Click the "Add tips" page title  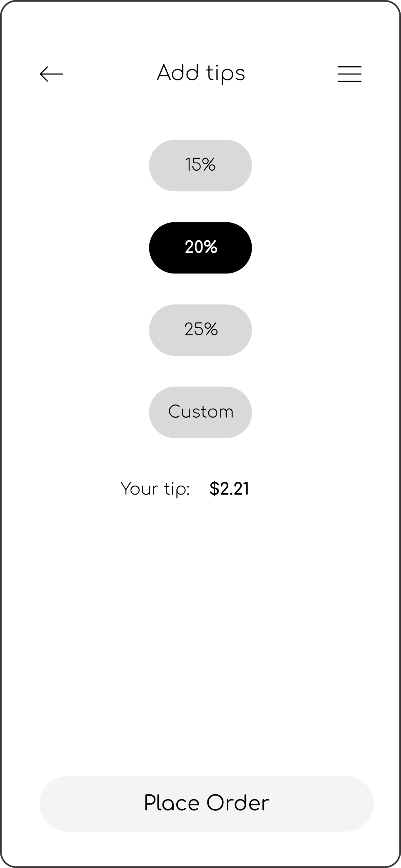[201, 74]
